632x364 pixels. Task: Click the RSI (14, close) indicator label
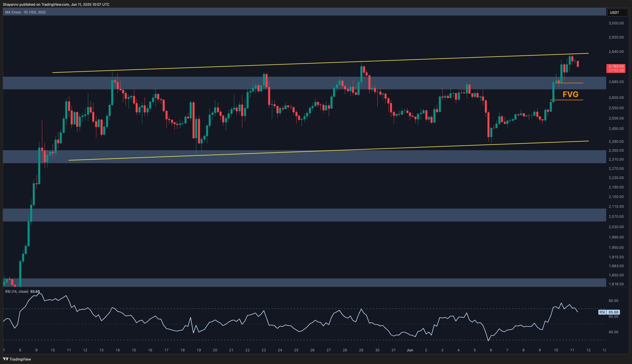click(17, 291)
